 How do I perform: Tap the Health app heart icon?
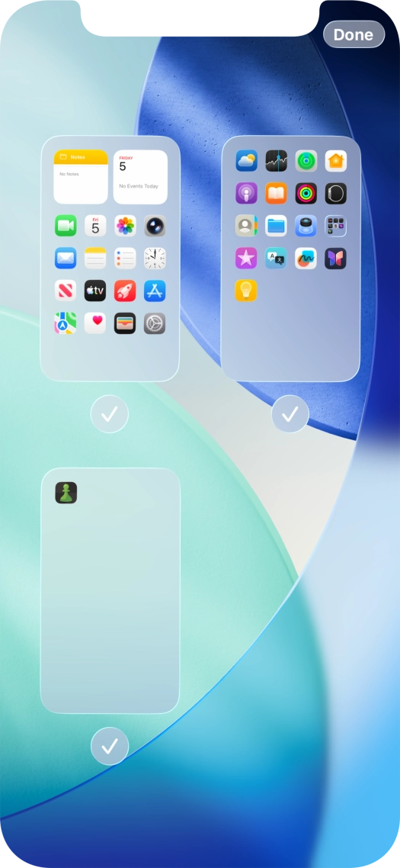coord(95,323)
